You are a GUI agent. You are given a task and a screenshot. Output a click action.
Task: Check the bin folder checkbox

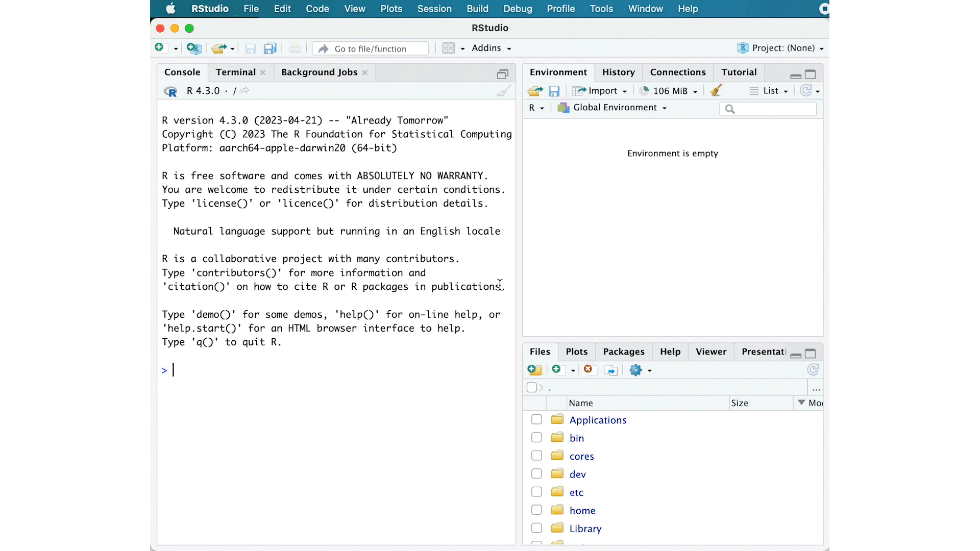pyautogui.click(x=536, y=438)
